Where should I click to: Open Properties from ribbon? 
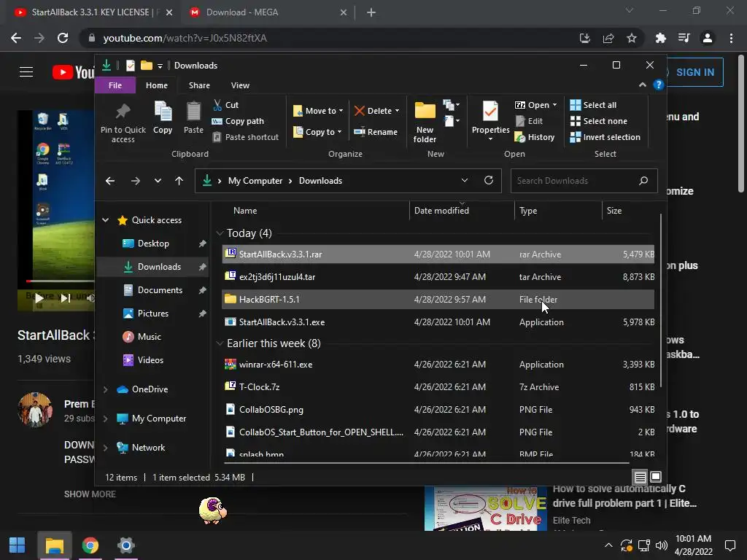point(491,120)
